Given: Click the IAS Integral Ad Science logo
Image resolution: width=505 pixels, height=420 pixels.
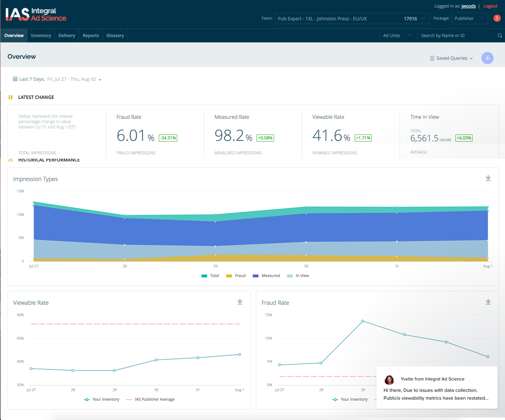Looking at the screenshot, I should point(36,14).
